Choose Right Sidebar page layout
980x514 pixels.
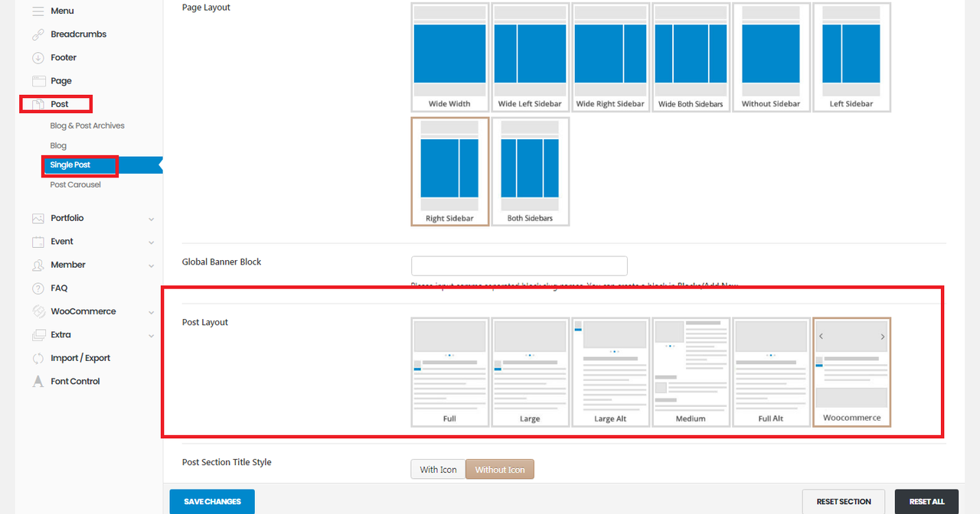coord(449,171)
